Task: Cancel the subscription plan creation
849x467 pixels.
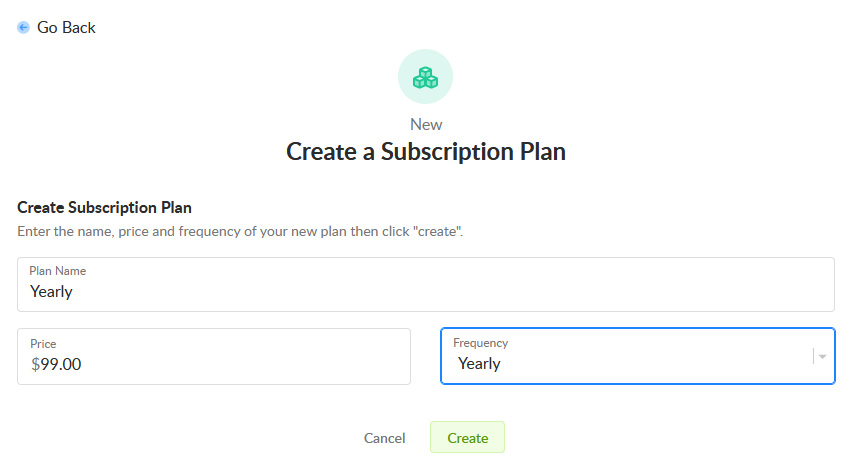Action: click(384, 438)
